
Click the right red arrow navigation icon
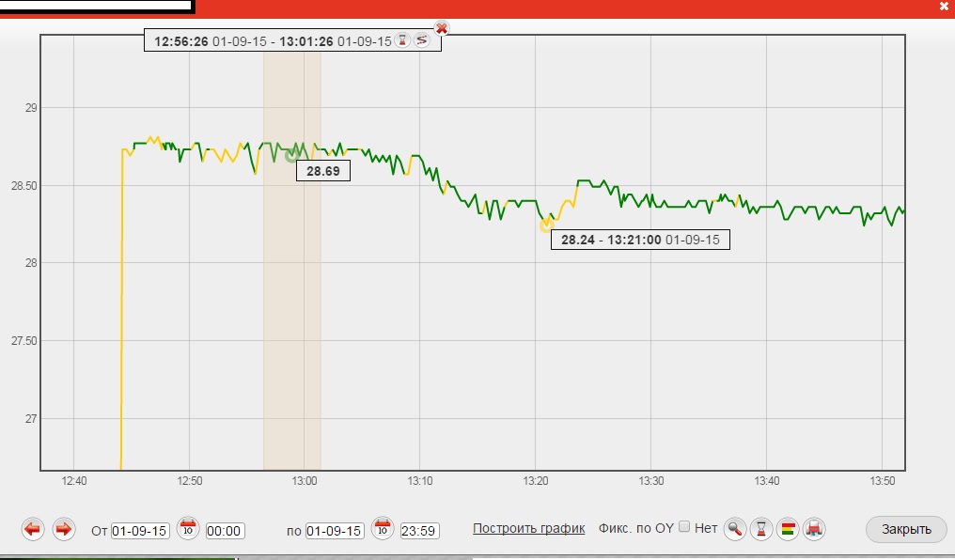coord(63,529)
